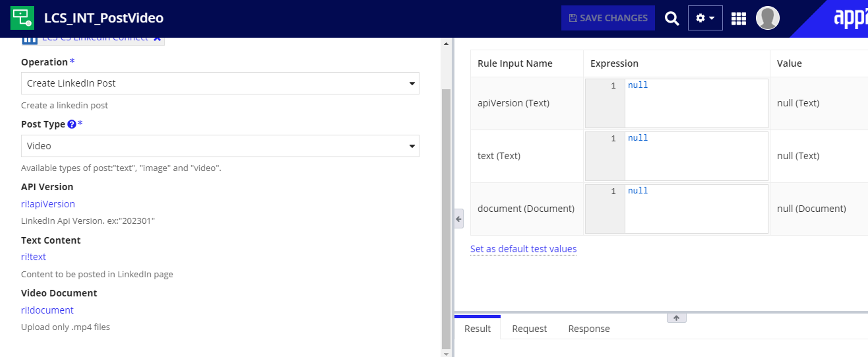The width and height of the screenshot is (868, 357).
Task: Switch to the Result tab
Action: [477, 328]
